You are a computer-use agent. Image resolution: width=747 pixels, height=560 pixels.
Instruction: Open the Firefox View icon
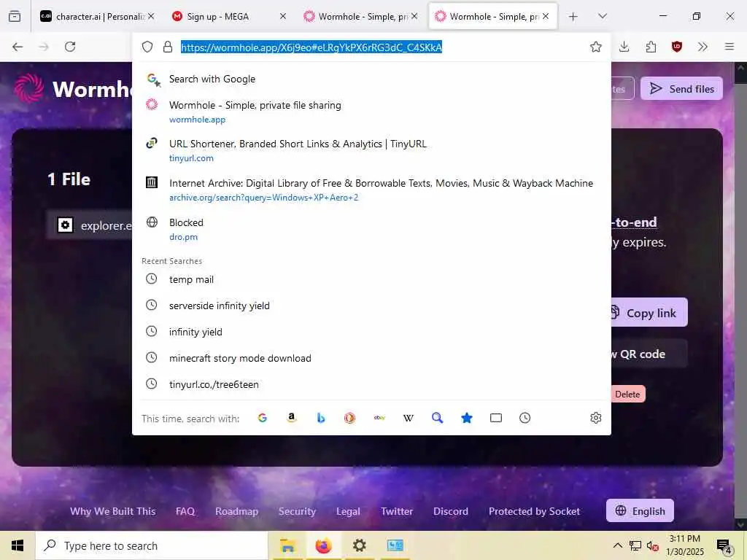point(15,16)
